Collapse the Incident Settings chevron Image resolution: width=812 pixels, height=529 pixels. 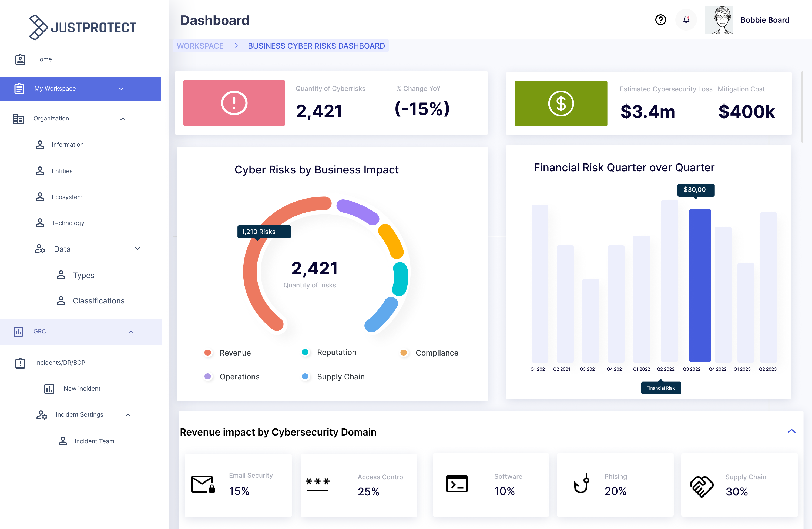point(128,415)
